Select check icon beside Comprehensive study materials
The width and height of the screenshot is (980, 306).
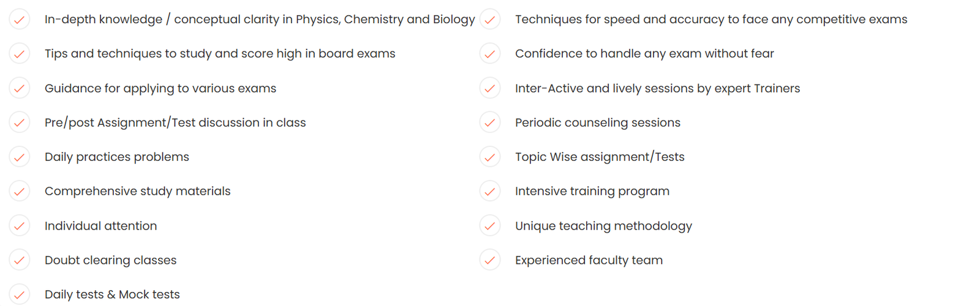point(20,192)
